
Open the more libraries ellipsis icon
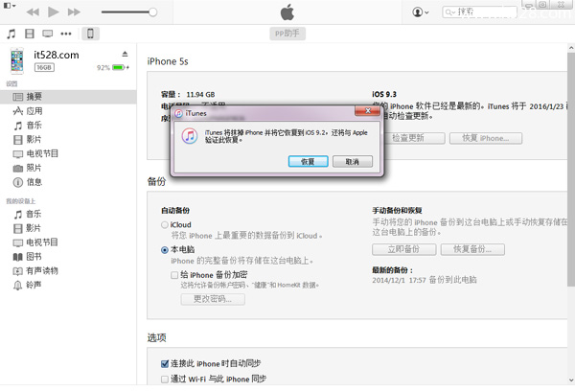coord(66,34)
